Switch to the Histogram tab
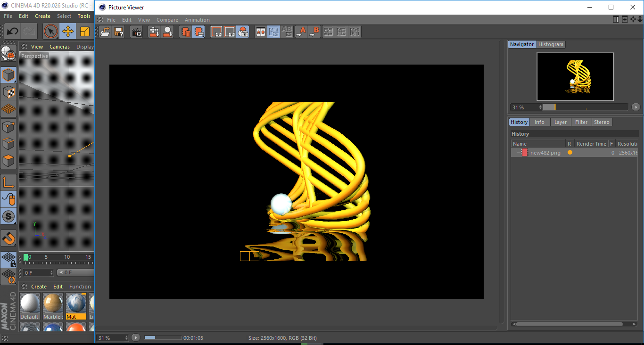This screenshot has width=644, height=345. point(551,44)
